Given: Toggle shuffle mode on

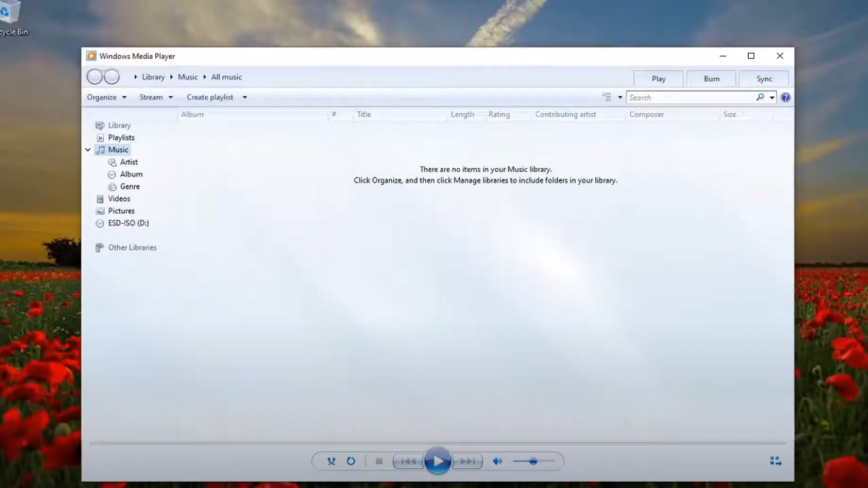Looking at the screenshot, I should point(331,462).
